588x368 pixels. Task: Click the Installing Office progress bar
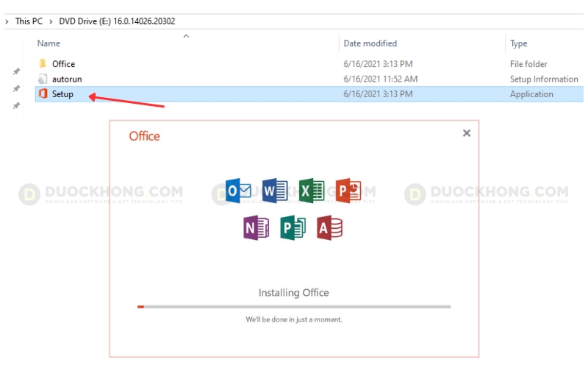tap(294, 307)
